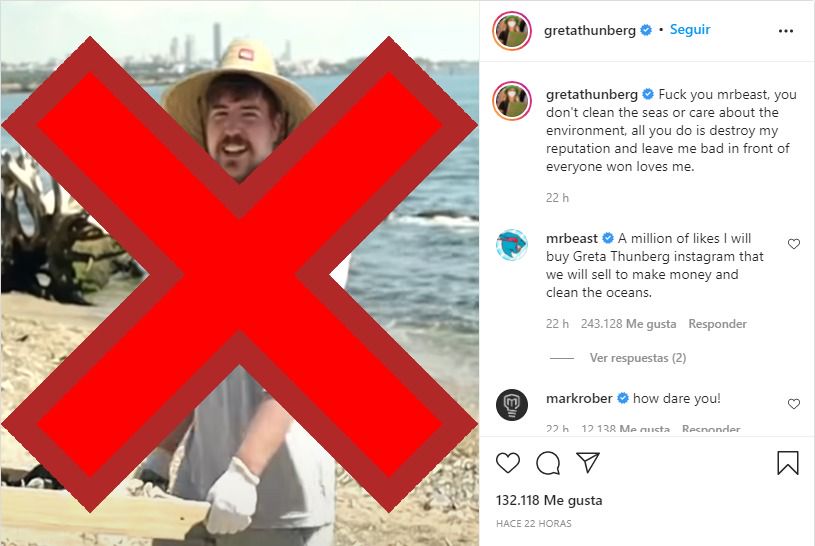Viewport: 815px width, 546px height.
Task: Click the gretathunberg avatar beside caption
Action: pyautogui.click(x=512, y=101)
